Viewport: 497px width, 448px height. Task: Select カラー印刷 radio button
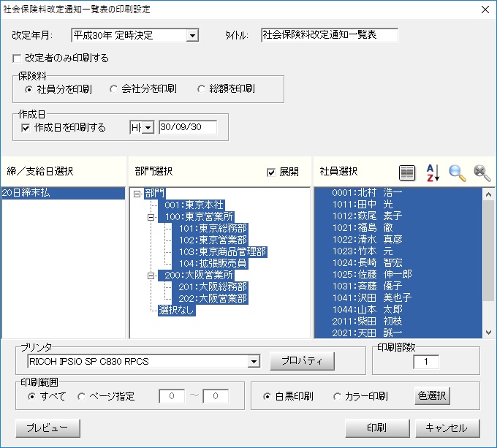click(x=337, y=396)
